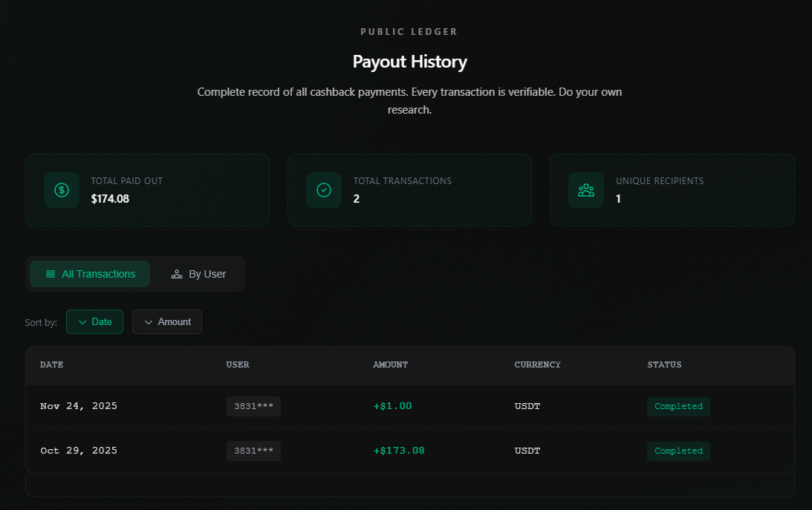Click the chevron icon on the Amount sort control
Viewport: 812px width, 510px height.
149,321
